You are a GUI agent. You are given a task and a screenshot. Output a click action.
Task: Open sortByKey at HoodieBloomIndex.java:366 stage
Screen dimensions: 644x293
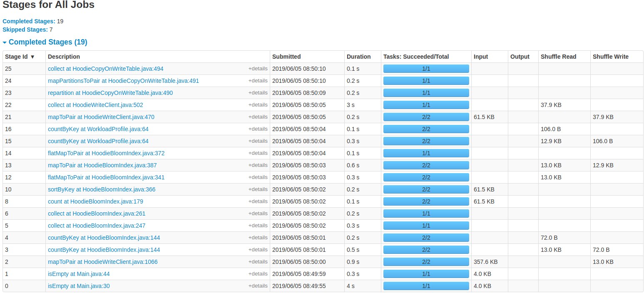coord(102,189)
